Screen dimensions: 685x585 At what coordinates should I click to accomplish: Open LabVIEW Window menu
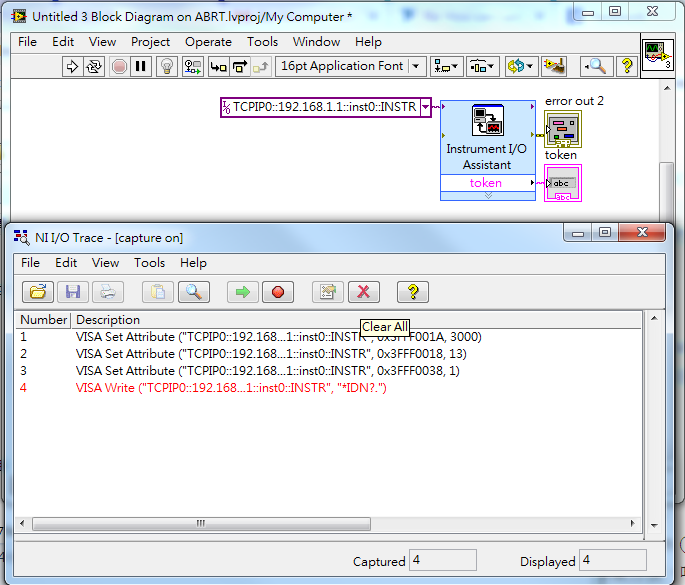pos(316,42)
